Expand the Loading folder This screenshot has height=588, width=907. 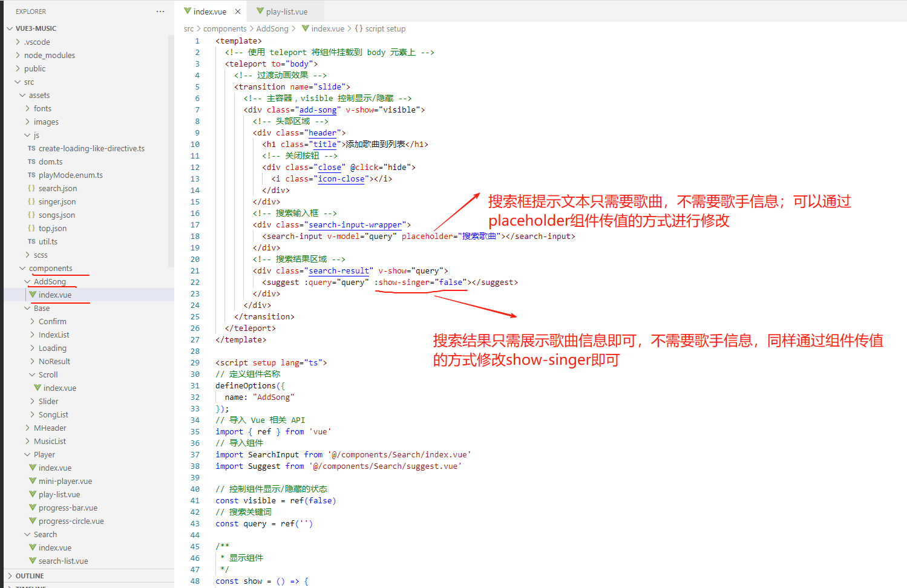(x=33, y=348)
